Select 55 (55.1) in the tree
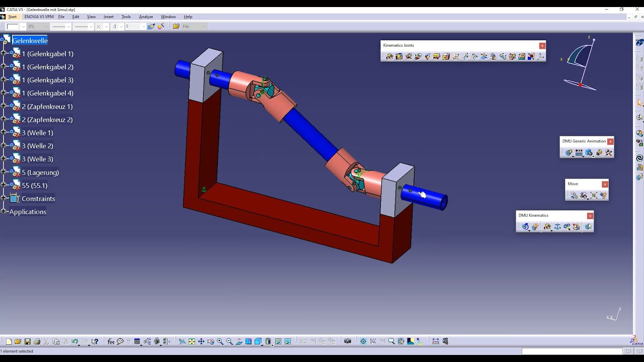 (x=34, y=186)
